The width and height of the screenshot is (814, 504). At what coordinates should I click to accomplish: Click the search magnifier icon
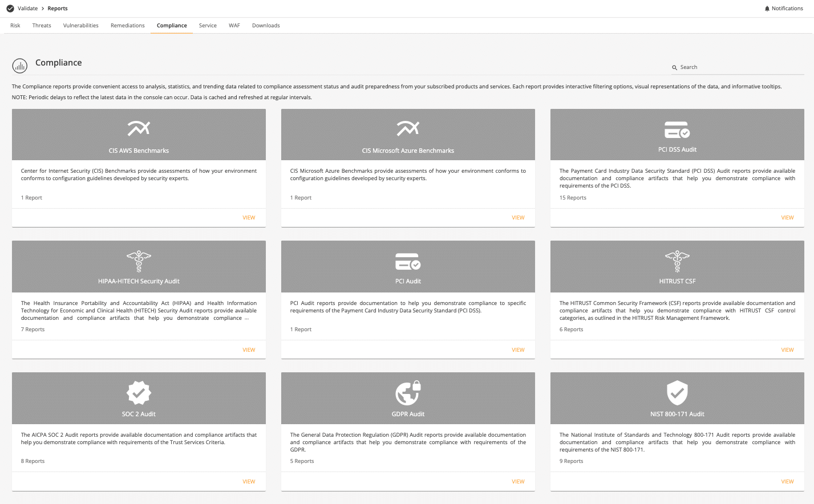[675, 67]
